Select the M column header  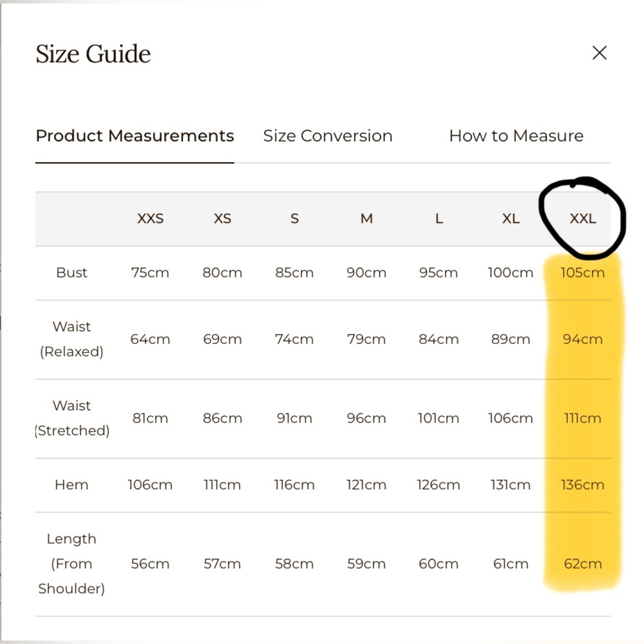coord(366,218)
